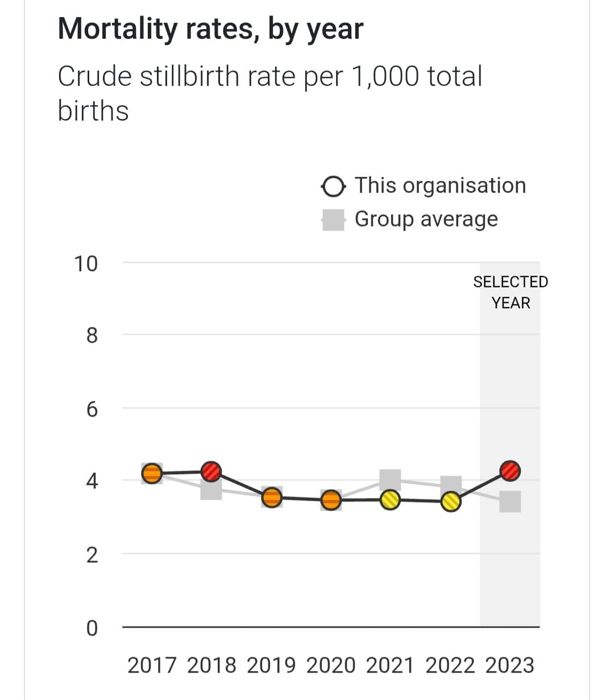Select the 2017 year axis label
The image size is (614, 700).
[x=152, y=665]
